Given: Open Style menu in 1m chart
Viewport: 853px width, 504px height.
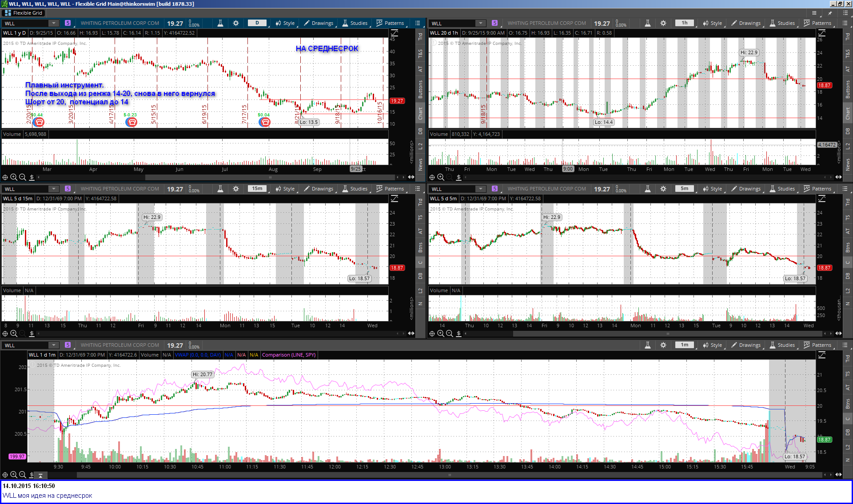Looking at the screenshot, I should pyautogui.click(x=712, y=345).
